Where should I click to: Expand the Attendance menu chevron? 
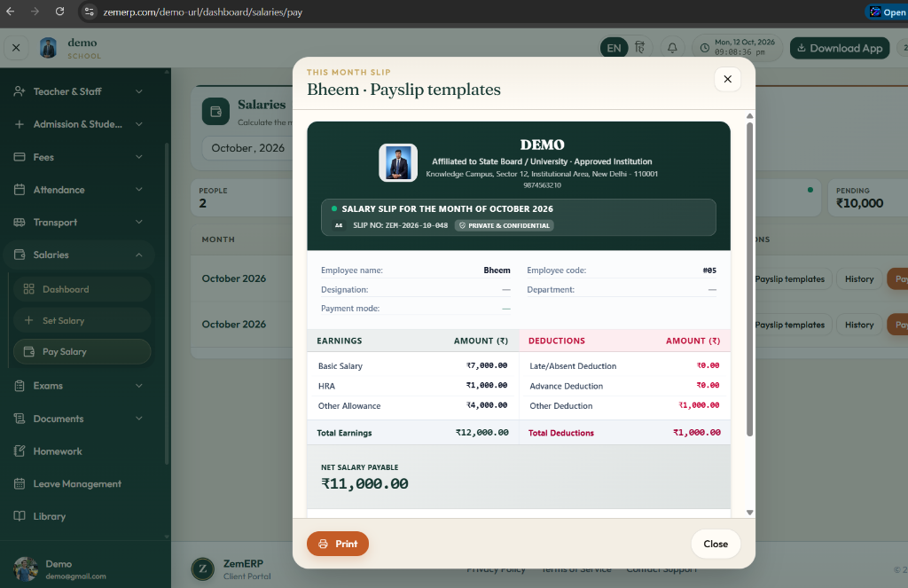click(x=139, y=190)
